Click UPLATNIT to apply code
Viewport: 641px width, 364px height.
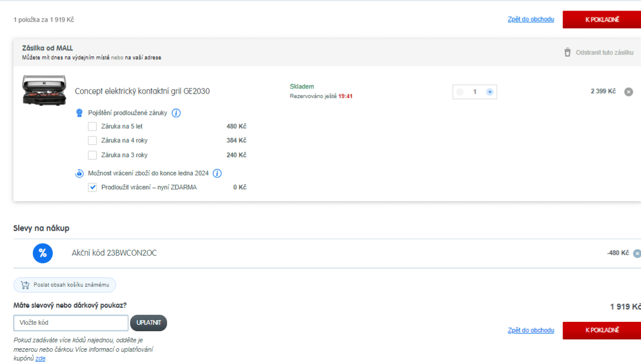(x=148, y=323)
